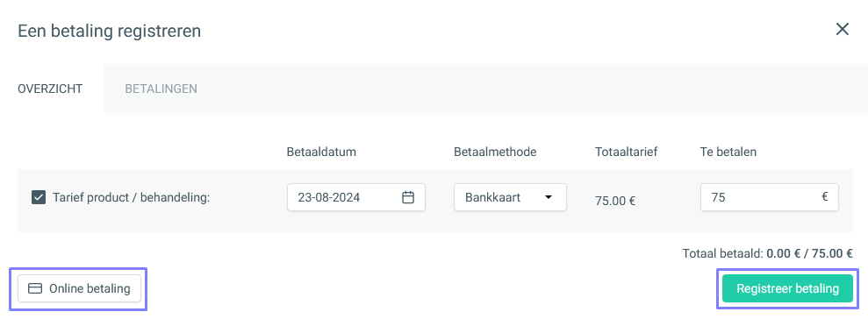Image resolution: width=868 pixels, height=319 pixels.
Task: Click the credit card icon on Online betaling
Action: [x=35, y=288]
